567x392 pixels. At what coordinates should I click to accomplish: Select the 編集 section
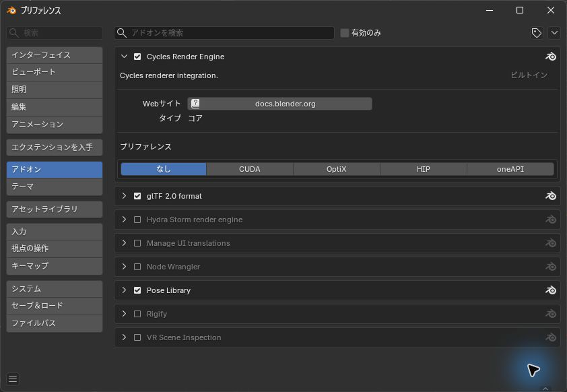pyautogui.click(x=55, y=107)
